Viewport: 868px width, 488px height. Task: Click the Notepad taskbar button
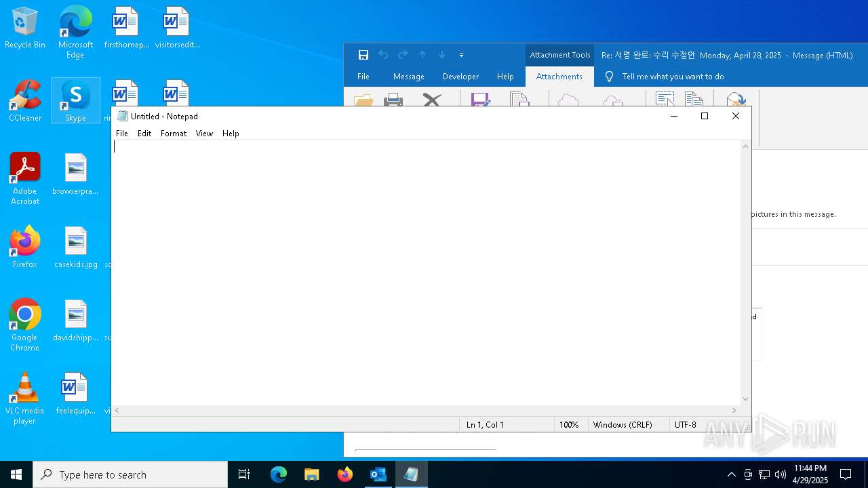pos(412,474)
